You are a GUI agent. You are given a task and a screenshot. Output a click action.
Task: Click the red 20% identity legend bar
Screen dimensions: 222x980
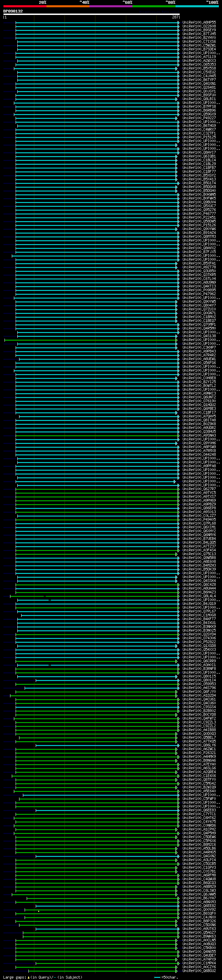25,7
